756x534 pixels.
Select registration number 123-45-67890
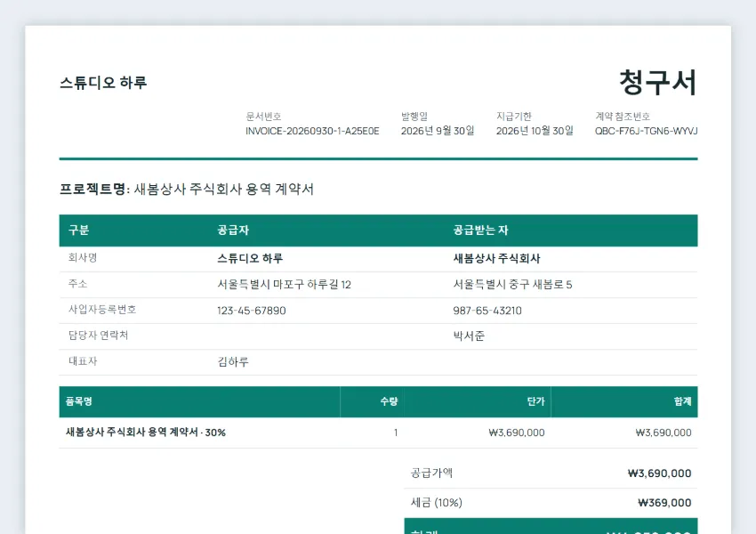click(252, 311)
